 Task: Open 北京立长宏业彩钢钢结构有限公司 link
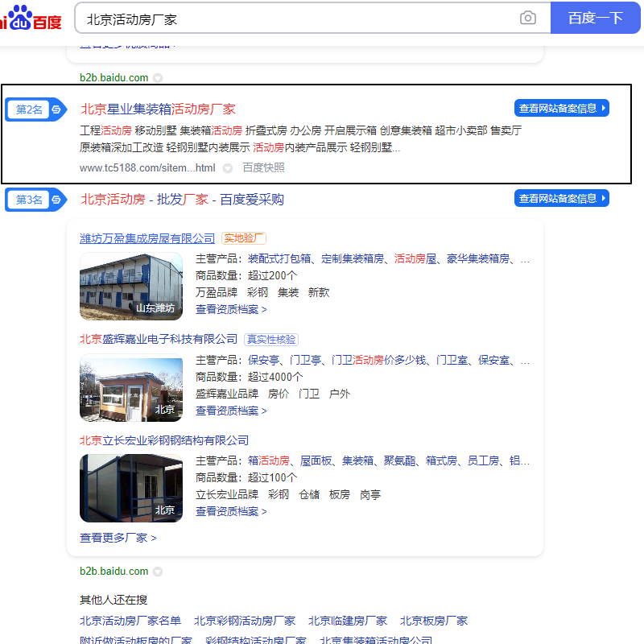[164, 440]
